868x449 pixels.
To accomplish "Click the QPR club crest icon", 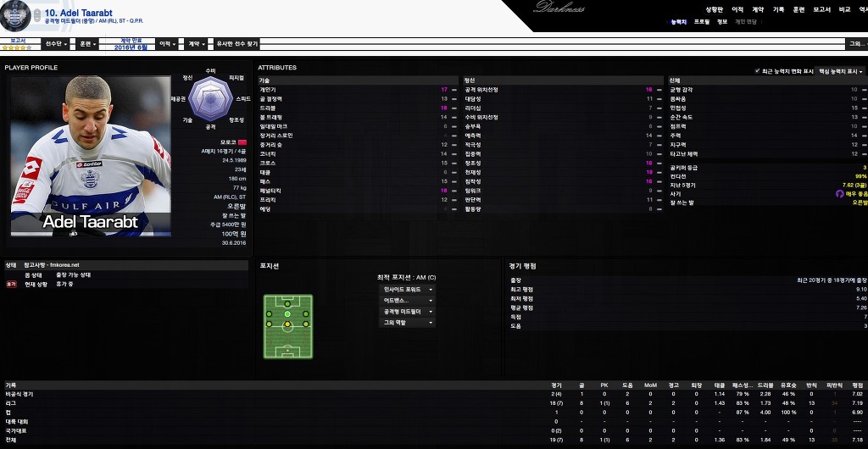I will (14, 15).
